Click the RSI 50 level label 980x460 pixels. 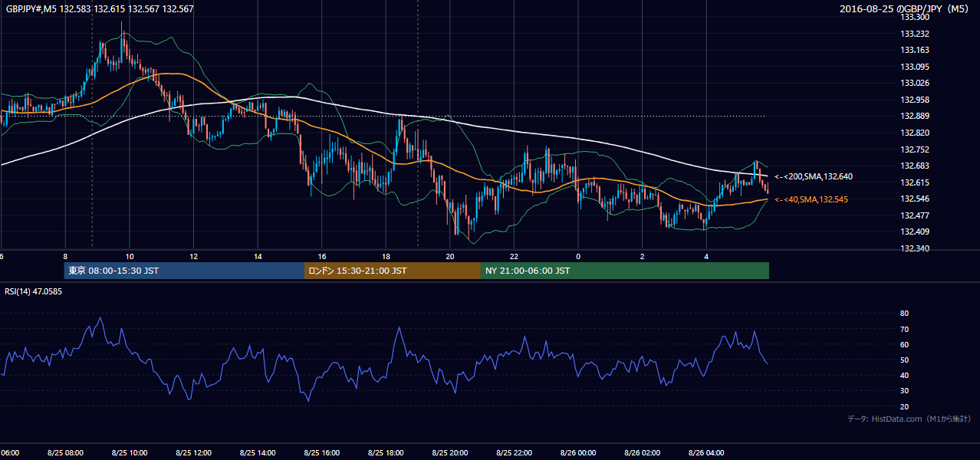(904, 360)
